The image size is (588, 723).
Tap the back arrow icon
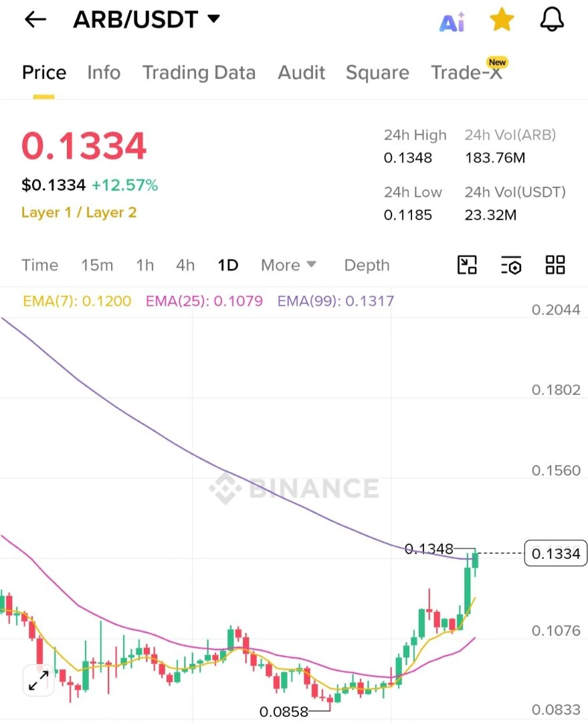click(x=35, y=19)
